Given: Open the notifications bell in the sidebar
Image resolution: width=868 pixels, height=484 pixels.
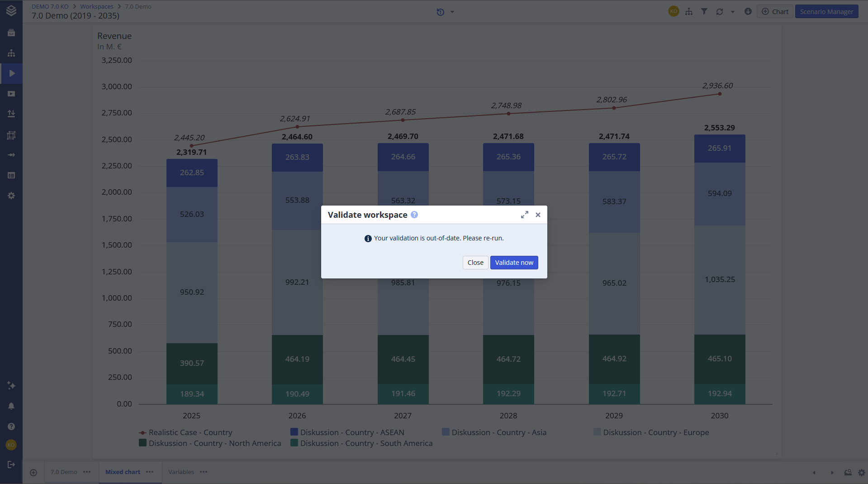Looking at the screenshot, I should click(11, 406).
